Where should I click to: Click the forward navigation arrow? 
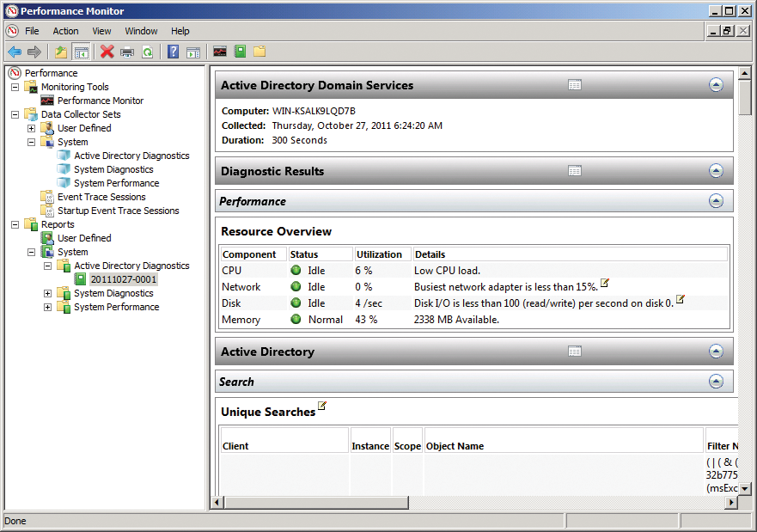pyautogui.click(x=34, y=52)
